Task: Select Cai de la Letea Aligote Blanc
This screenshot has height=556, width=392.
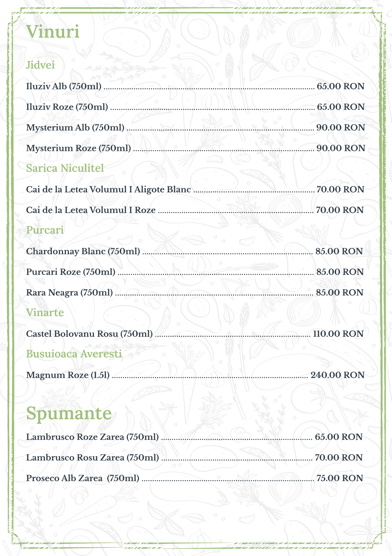Action: pyautogui.click(x=109, y=189)
